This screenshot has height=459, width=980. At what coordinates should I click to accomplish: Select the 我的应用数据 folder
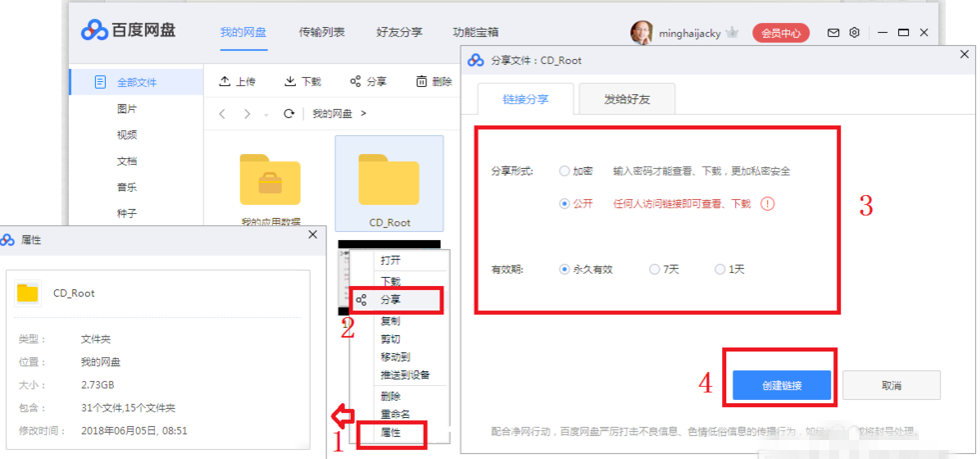pyautogui.click(x=270, y=188)
